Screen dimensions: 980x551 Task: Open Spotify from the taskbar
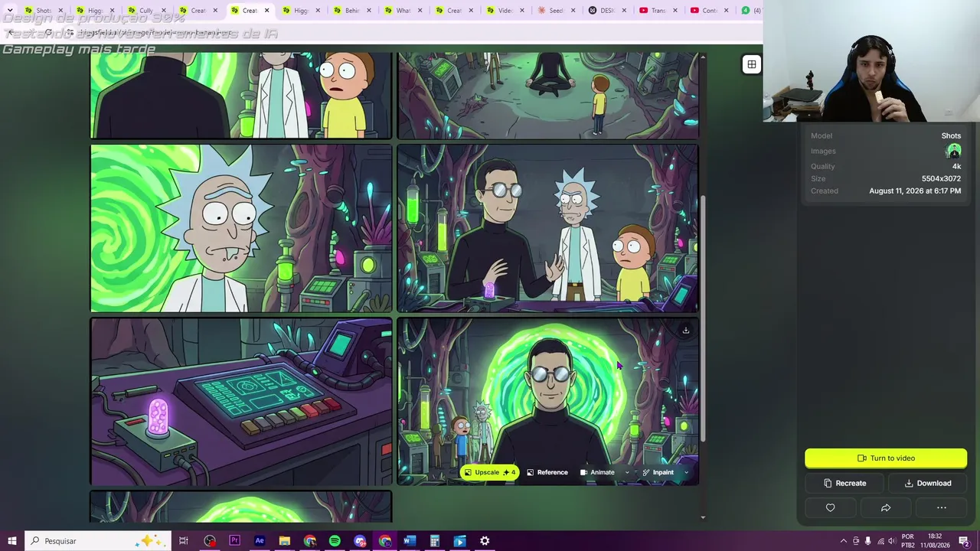point(335,541)
